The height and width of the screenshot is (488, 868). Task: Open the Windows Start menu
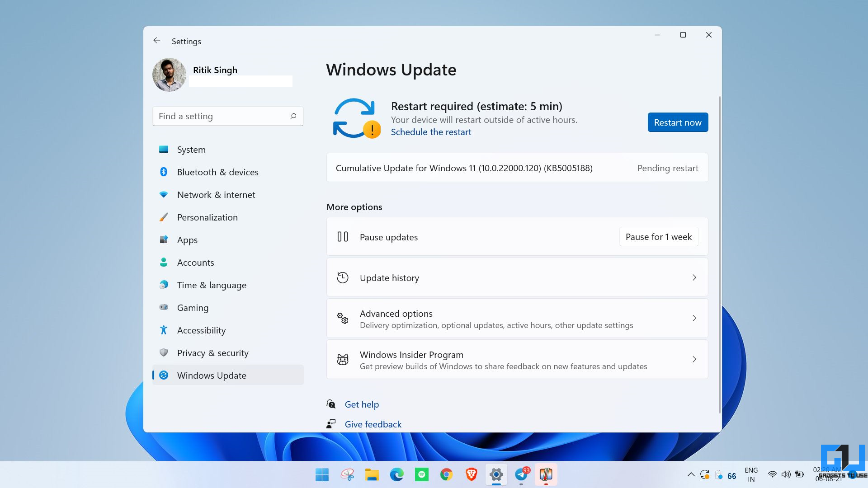pyautogui.click(x=322, y=474)
